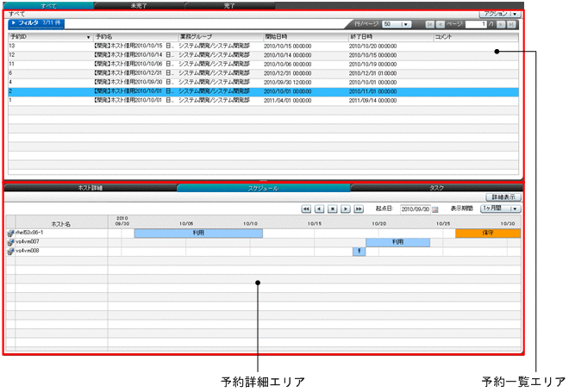
Task: Click host name vs4vm008
Action: (x=28, y=251)
